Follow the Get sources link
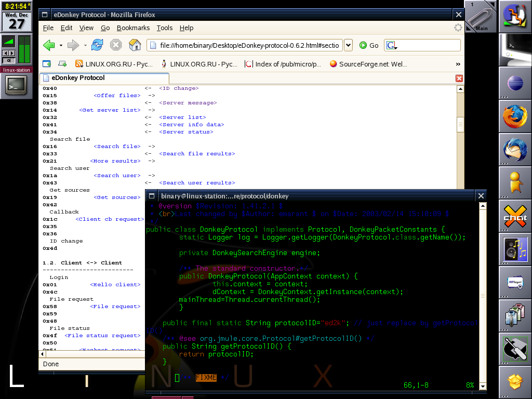The height and width of the screenshot is (399, 532). pyautogui.click(x=117, y=197)
